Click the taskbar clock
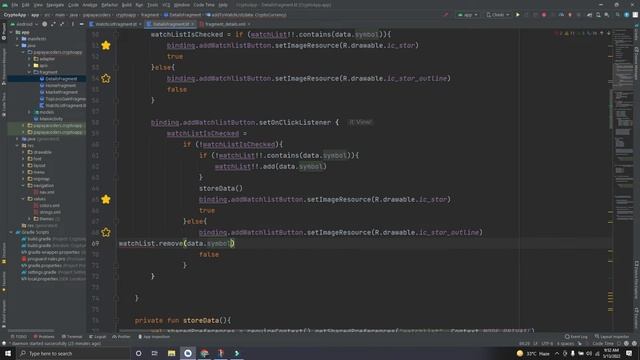640x360 pixels. [x=611, y=353]
